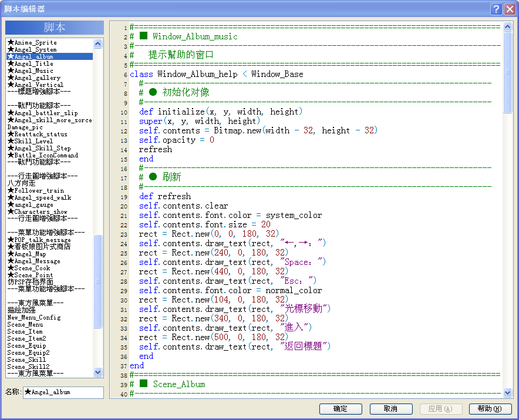Image resolution: width=519 pixels, height=420 pixels.
Task: Click the 'def refresh' code line
Action: 165,196
